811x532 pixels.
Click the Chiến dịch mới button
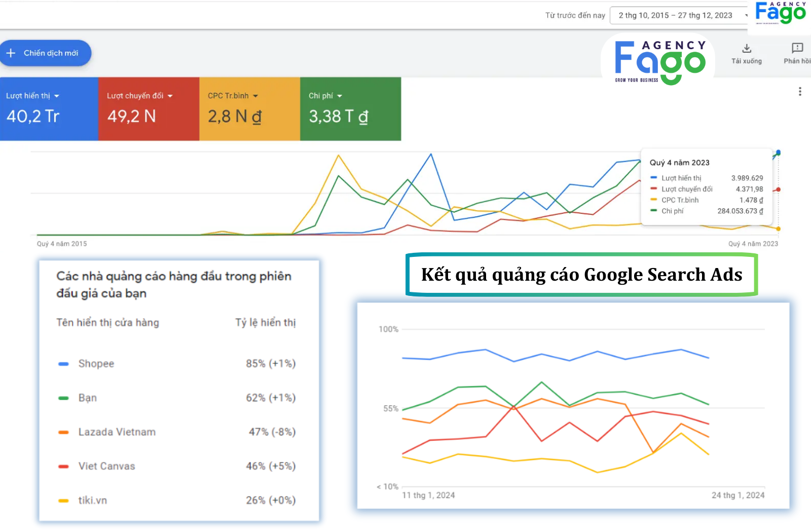point(46,53)
